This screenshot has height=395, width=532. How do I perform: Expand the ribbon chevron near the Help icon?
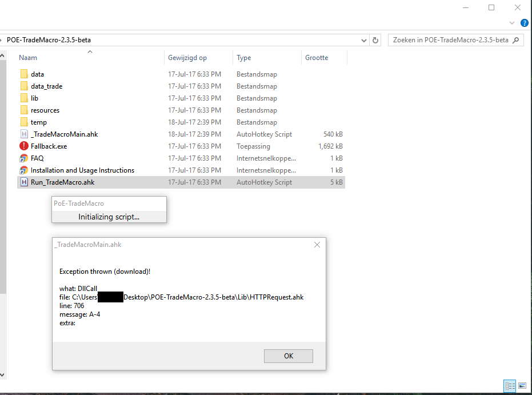point(513,22)
